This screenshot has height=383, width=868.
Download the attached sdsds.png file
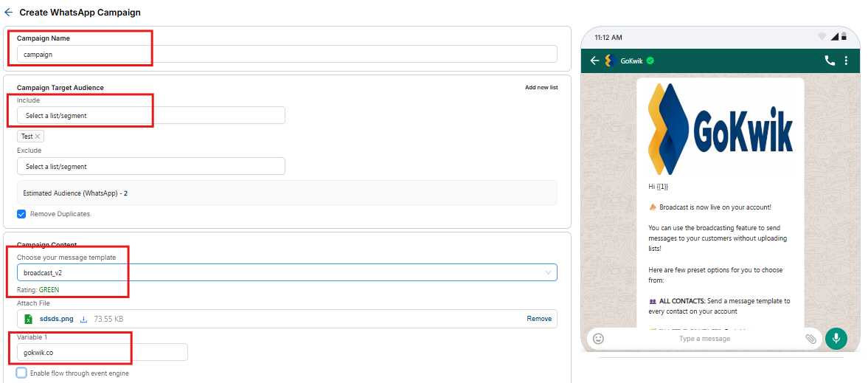pyautogui.click(x=84, y=319)
